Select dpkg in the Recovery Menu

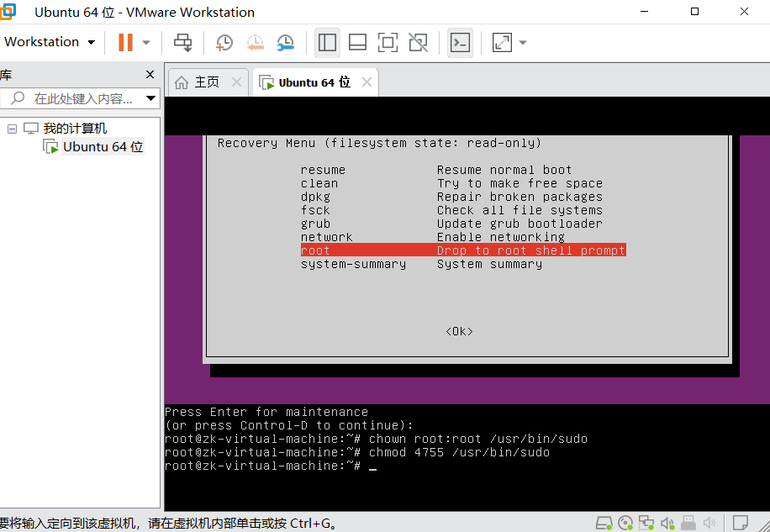(x=315, y=197)
